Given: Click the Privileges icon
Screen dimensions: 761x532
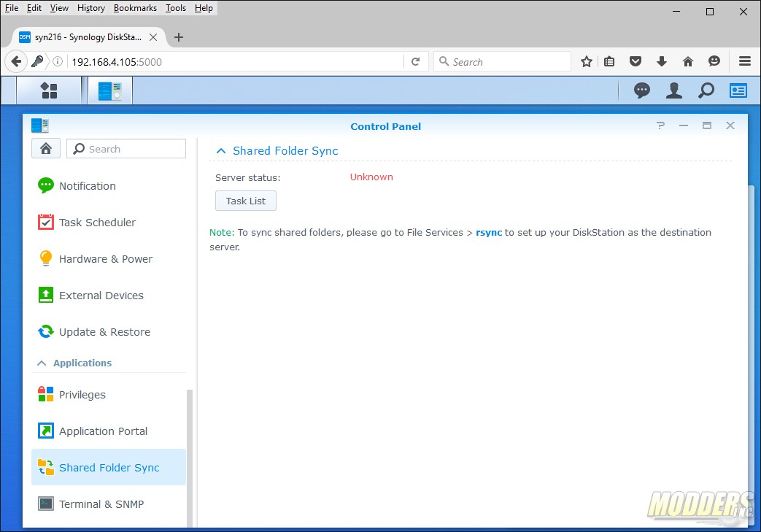Looking at the screenshot, I should tap(46, 394).
